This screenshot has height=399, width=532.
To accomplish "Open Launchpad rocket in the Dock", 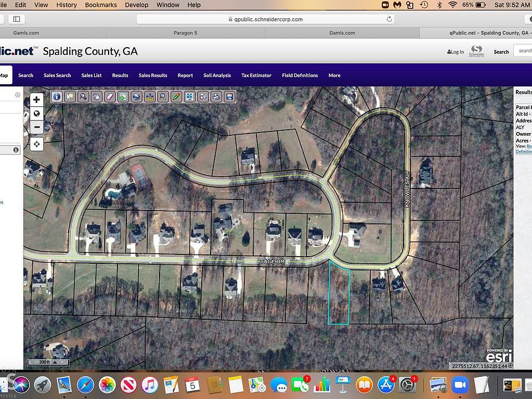I will pyautogui.click(x=43, y=385).
